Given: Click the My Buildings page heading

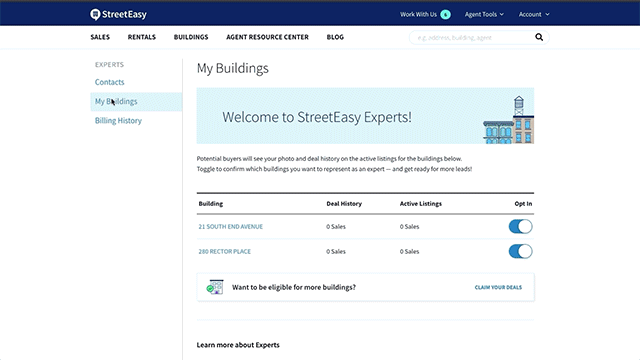Looking at the screenshot, I should [233, 68].
